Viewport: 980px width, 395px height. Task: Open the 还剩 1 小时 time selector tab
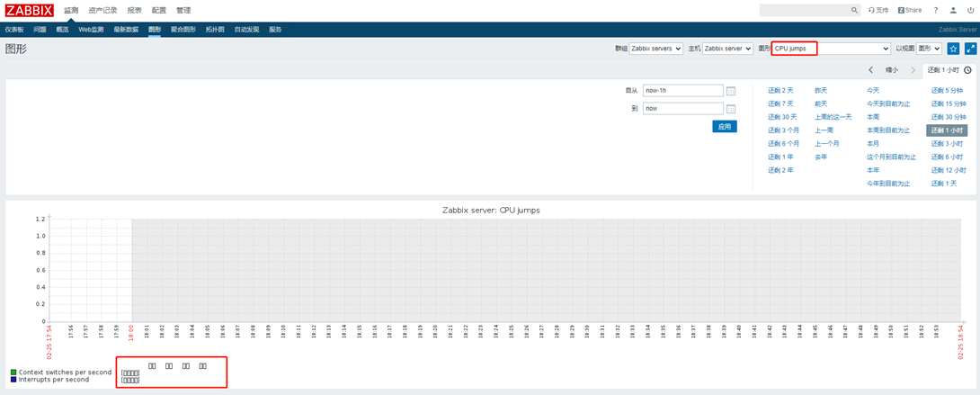944,70
